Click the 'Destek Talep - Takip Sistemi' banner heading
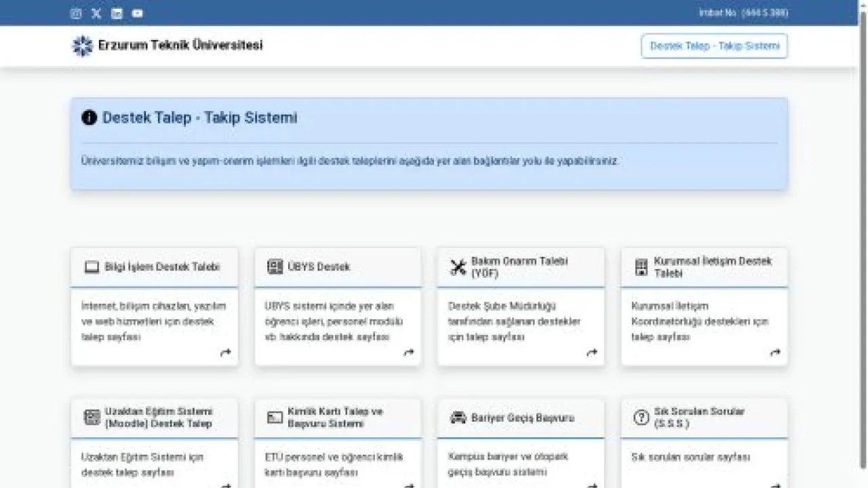868x488 pixels. (x=200, y=118)
